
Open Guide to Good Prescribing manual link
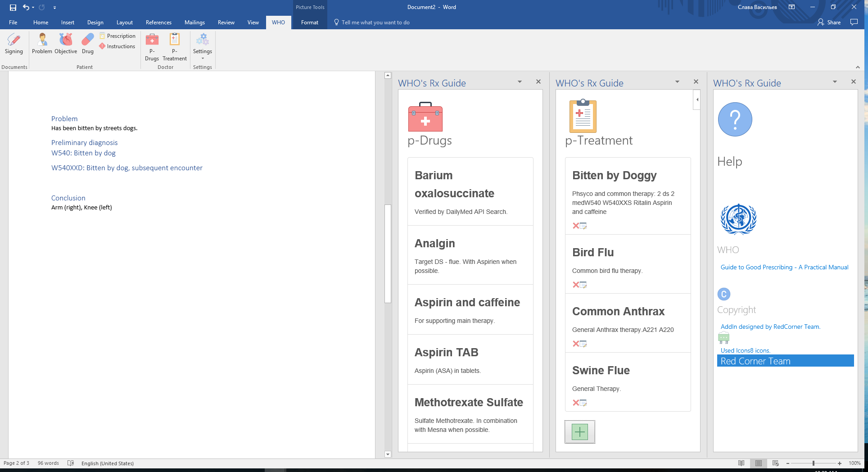click(x=784, y=267)
